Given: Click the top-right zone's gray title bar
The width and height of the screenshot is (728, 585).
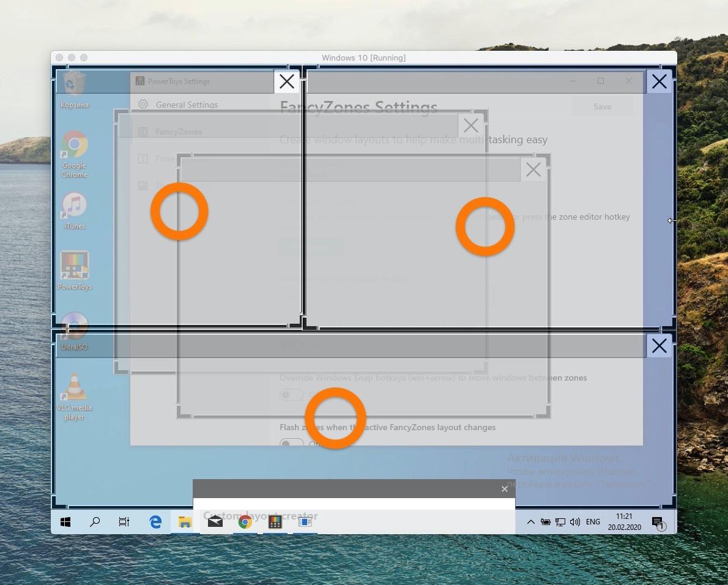Looking at the screenshot, I should (477, 81).
